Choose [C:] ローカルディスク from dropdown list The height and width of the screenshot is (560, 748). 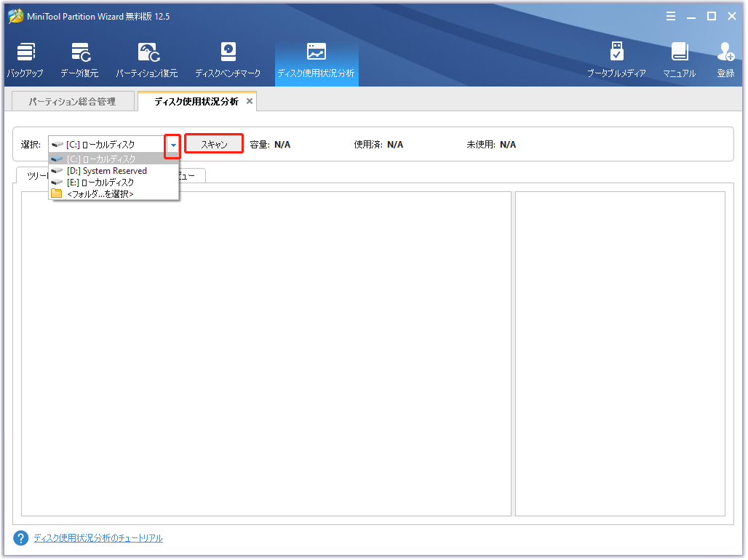tap(114, 159)
